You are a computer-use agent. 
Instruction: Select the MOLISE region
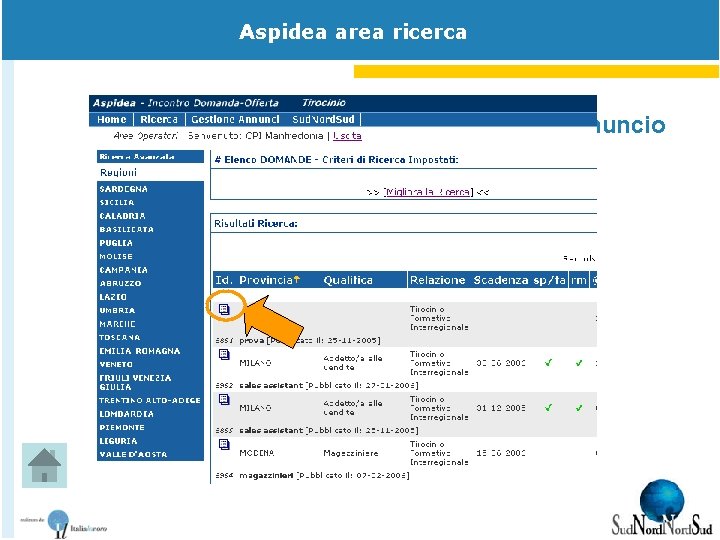(116, 257)
